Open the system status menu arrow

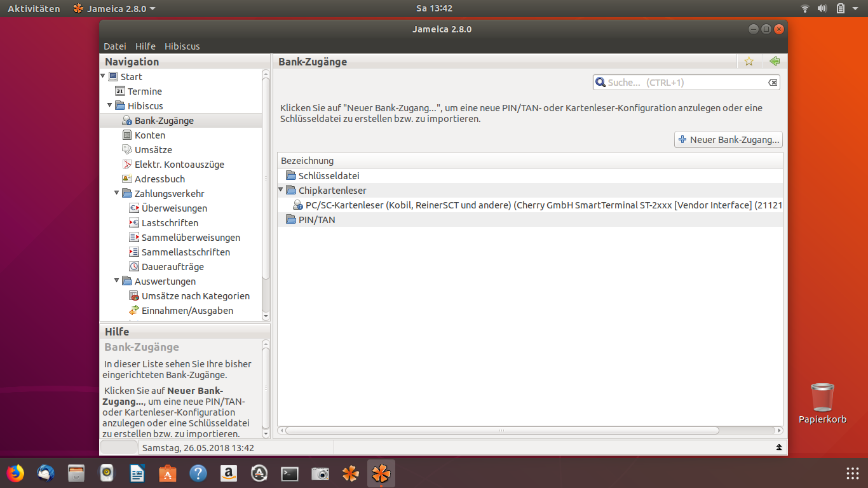coord(857,9)
